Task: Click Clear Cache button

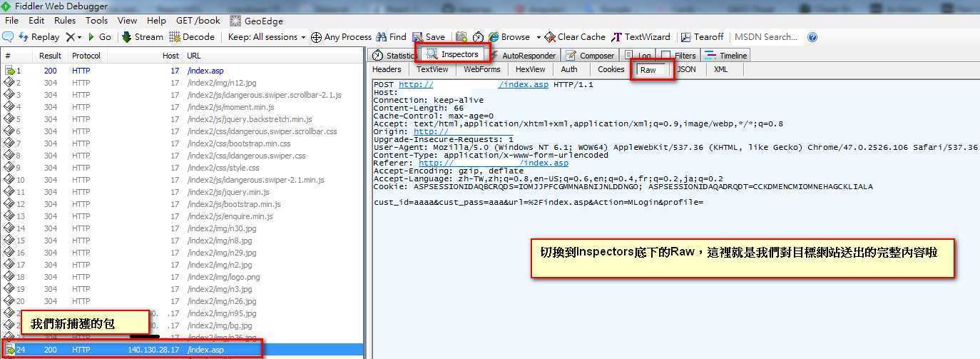Action: (x=575, y=37)
